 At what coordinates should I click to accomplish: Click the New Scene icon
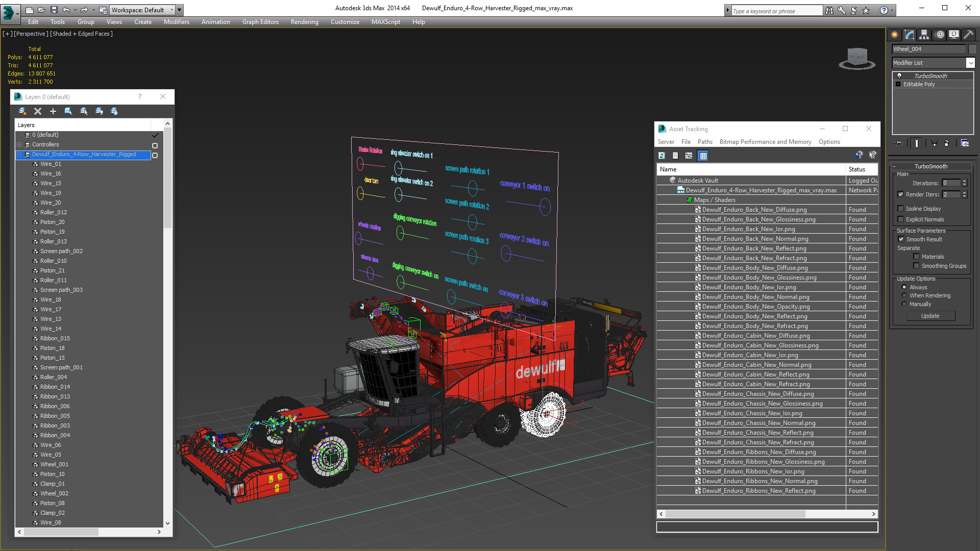30,10
